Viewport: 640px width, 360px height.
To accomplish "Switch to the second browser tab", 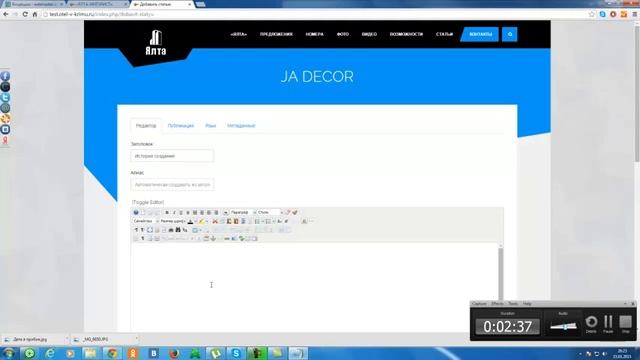I will tap(97, 4).
